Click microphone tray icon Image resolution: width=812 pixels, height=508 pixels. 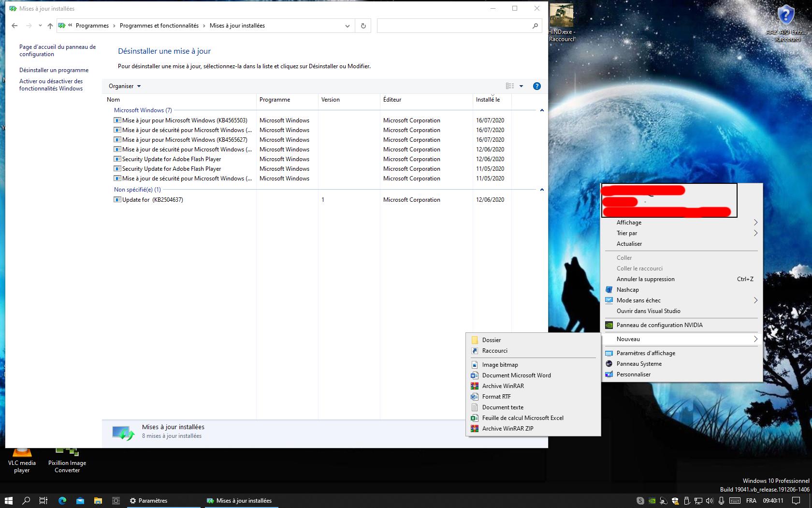(x=721, y=501)
